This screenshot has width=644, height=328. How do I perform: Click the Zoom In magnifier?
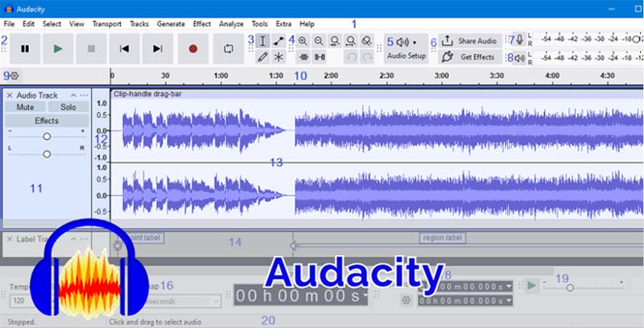(303, 40)
